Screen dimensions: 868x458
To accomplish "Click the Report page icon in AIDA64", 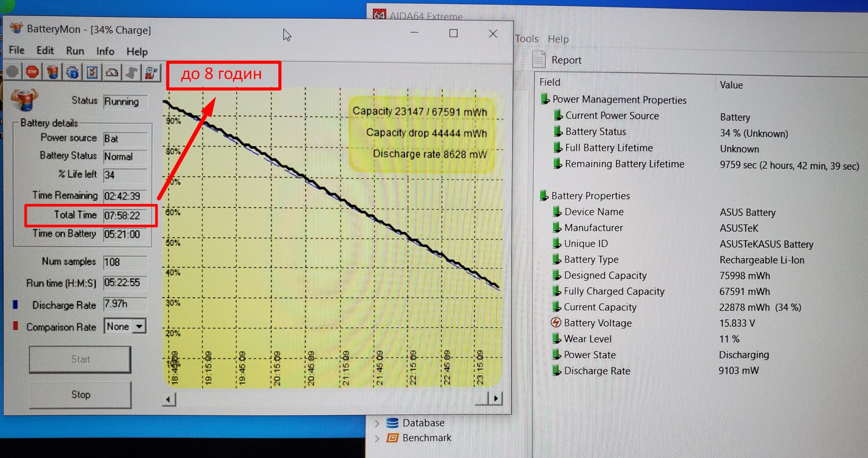I will [x=539, y=60].
